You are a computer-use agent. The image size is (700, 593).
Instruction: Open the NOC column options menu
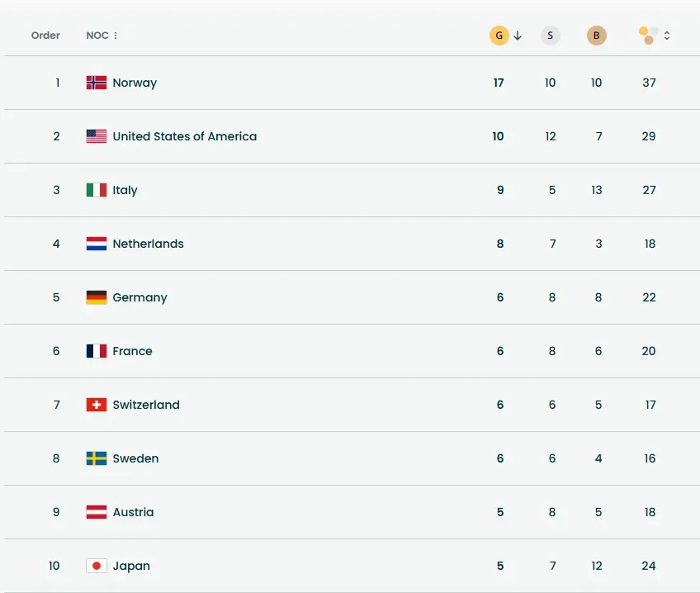[116, 36]
